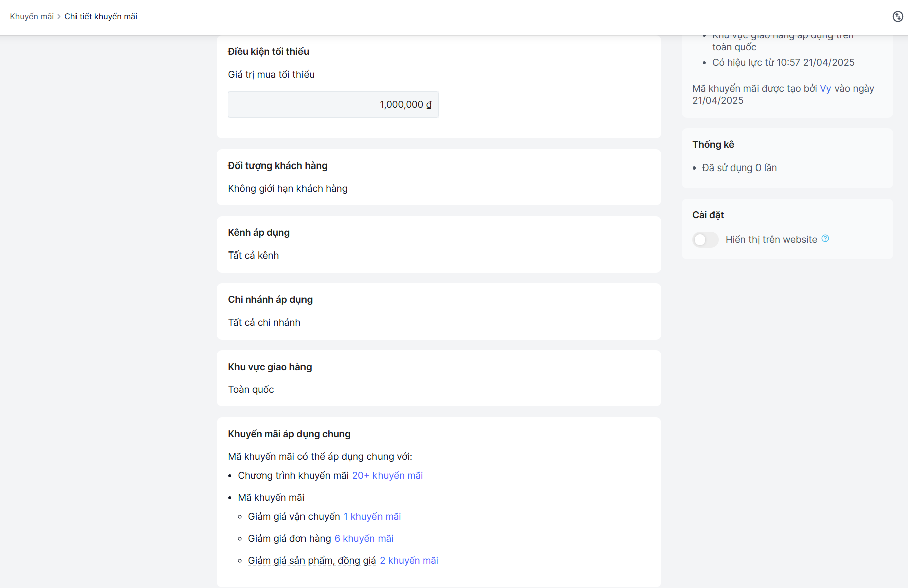Screen dimensions: 908x588
Task: Click the help icon beside Hiển thị trên website
Action: click(x=825, y=239)
